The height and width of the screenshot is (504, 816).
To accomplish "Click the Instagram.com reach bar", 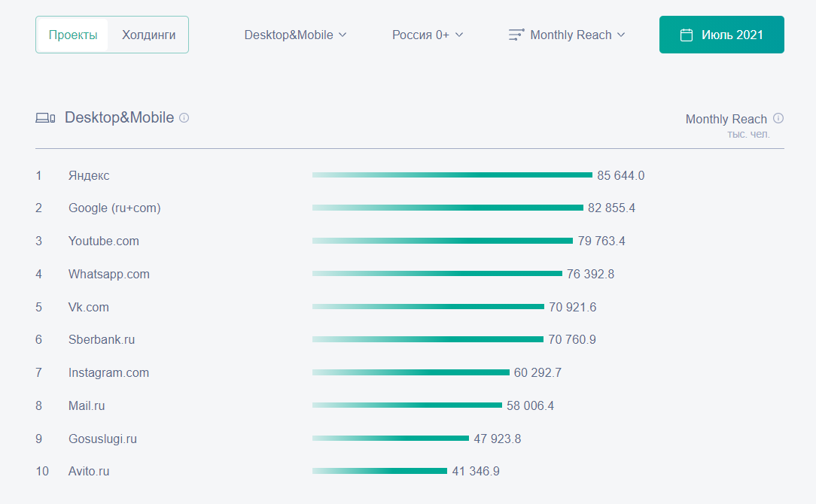I will [410, 372].
